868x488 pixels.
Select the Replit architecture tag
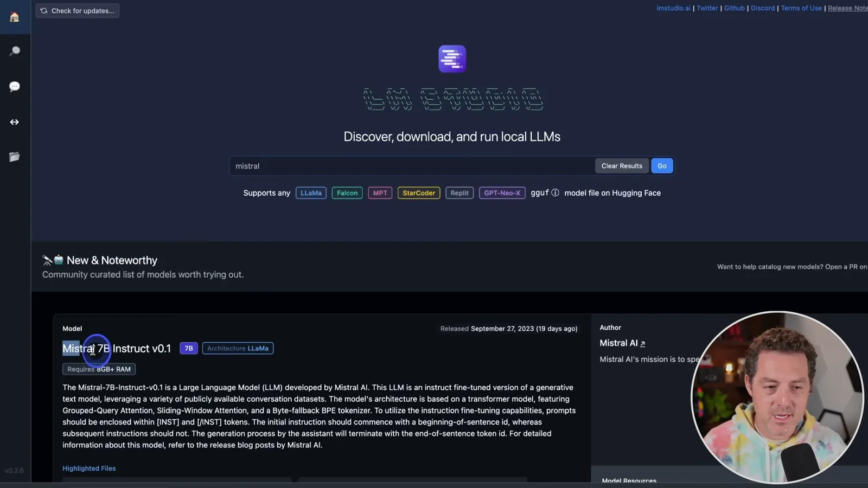click(x=459, y=193)
